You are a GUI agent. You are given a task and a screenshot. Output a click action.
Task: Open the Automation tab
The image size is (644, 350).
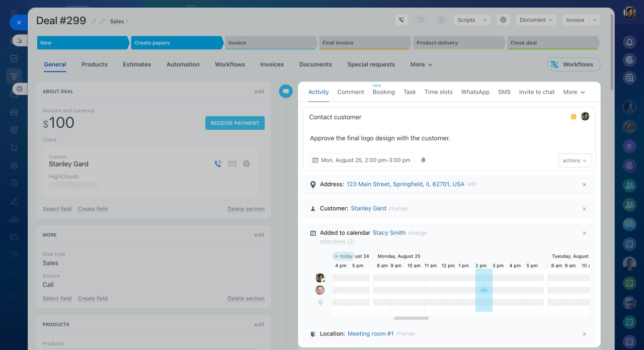(183, 64)
